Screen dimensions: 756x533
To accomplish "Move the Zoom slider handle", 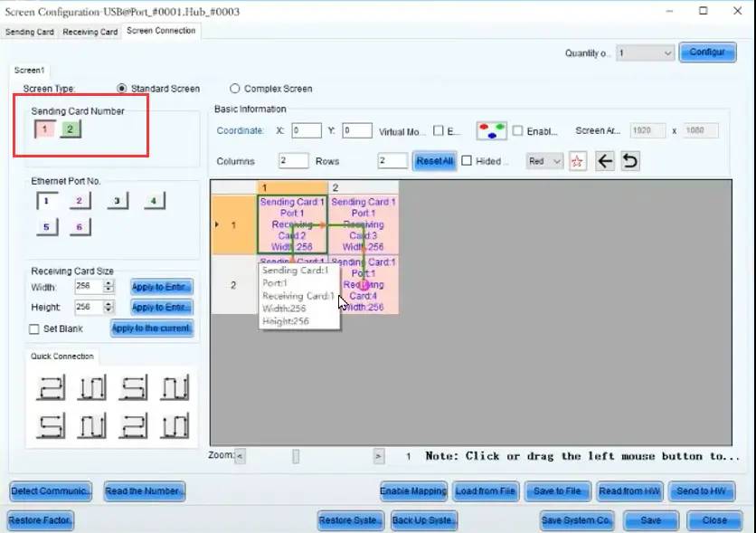I will coord(296,456).
